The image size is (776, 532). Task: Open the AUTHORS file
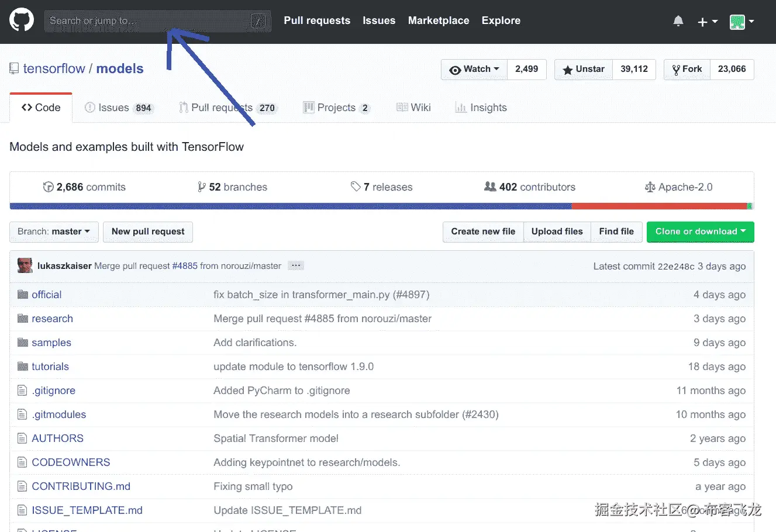(58, 438)
